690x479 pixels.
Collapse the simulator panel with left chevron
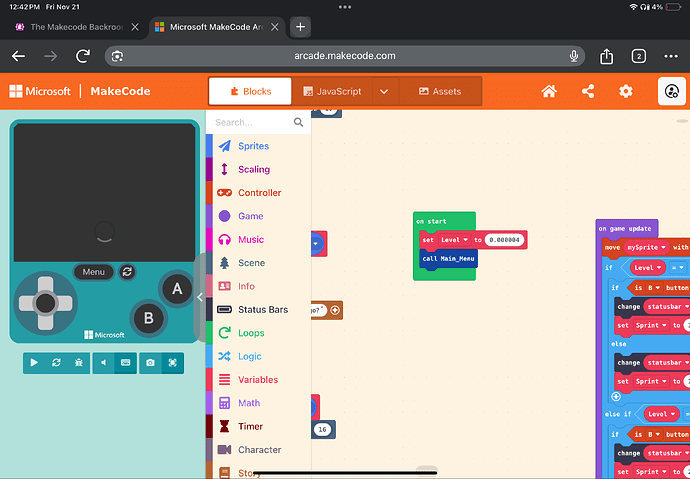click(x=200, y=297)
